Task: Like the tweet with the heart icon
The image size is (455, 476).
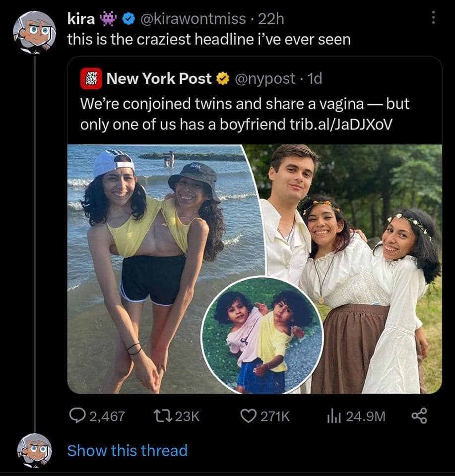Action: tap(248, 416)
